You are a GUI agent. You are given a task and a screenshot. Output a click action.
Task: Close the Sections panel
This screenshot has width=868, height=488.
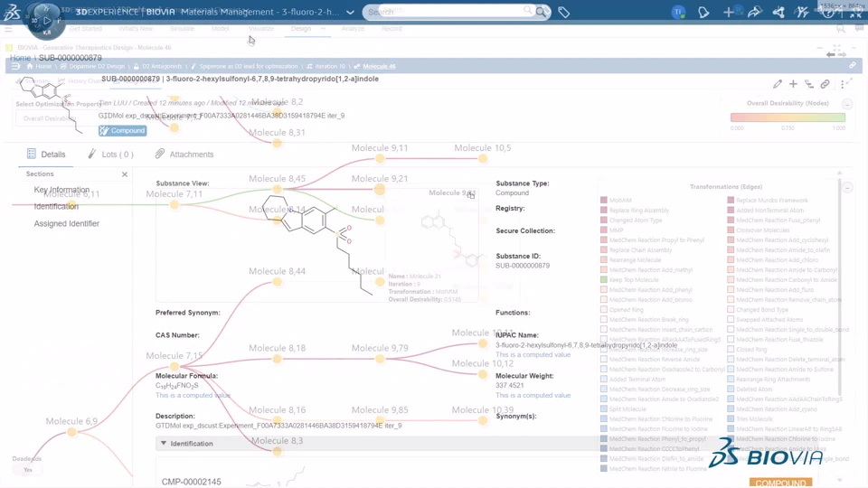pos(125,174)
